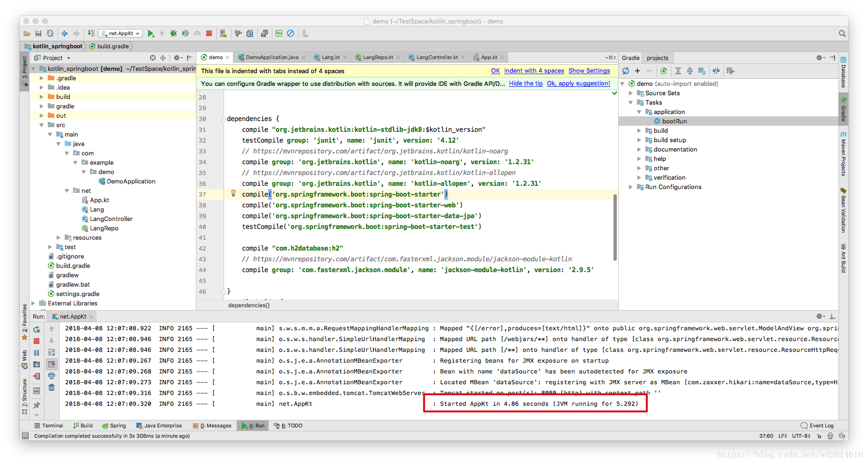Switch to the DemoApplication.java editor tab
Viewport: 868px width, 464px height.
pyautogui.click(x=272, y=58)
